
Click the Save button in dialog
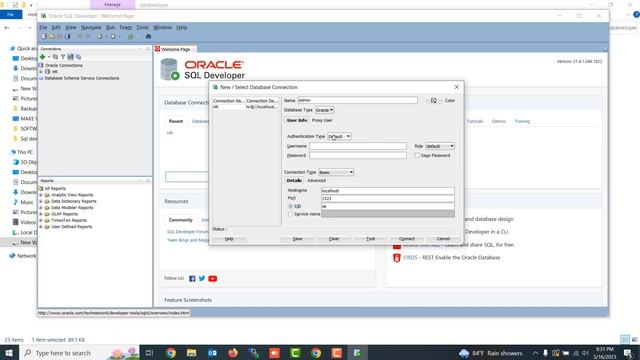298,239
